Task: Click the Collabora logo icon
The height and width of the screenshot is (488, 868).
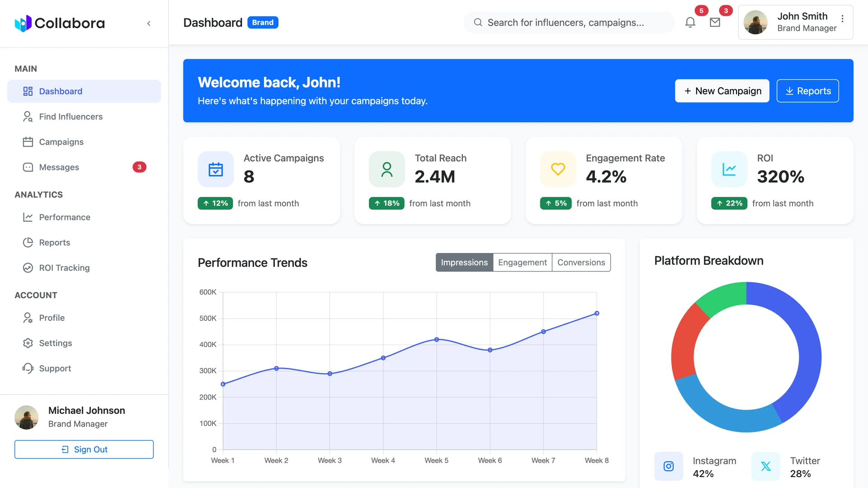Action: tap(23, 23)
